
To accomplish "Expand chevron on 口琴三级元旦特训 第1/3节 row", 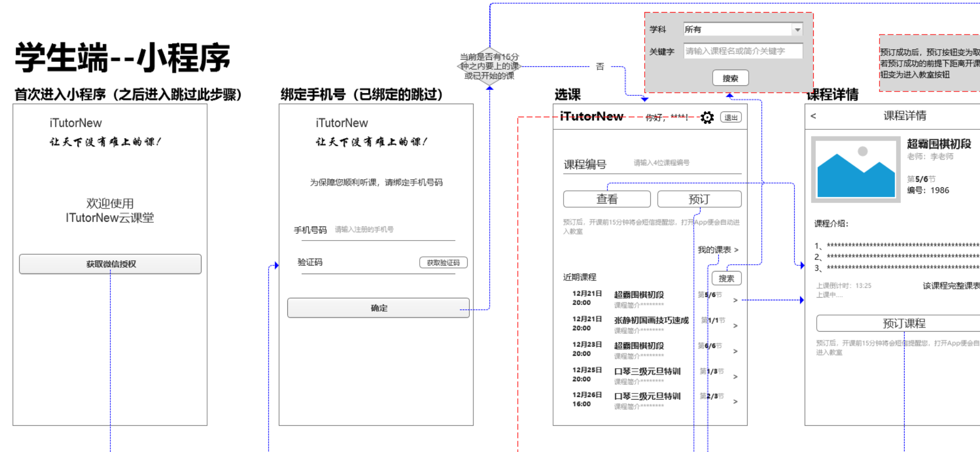I will pyautogui.click(x=735, y=377).
